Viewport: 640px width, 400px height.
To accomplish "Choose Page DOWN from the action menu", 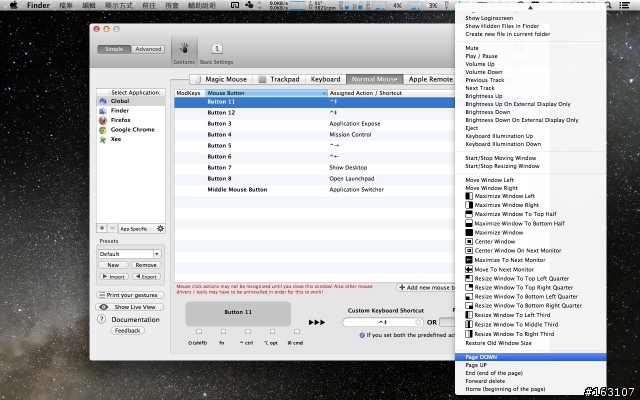I will click(531, 357).
